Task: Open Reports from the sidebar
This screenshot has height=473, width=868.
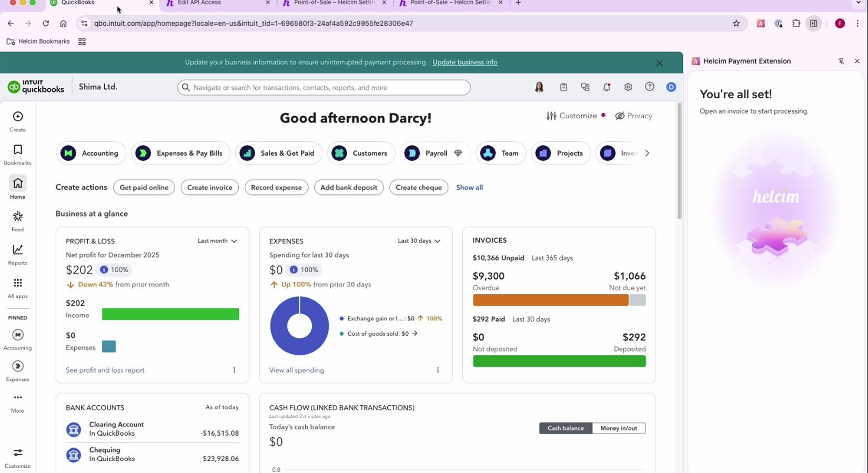Action: tap(18, 250)
